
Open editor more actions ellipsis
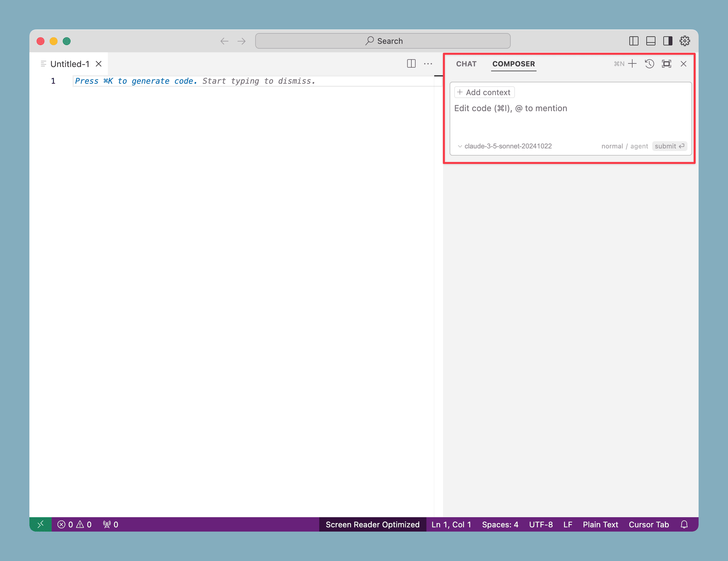click(428, 64)
